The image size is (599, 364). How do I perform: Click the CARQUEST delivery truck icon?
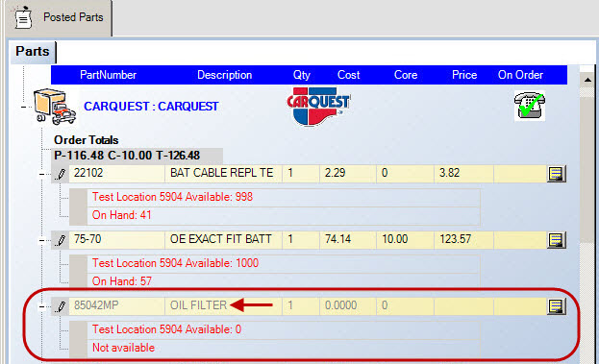[x=55, y=107]
